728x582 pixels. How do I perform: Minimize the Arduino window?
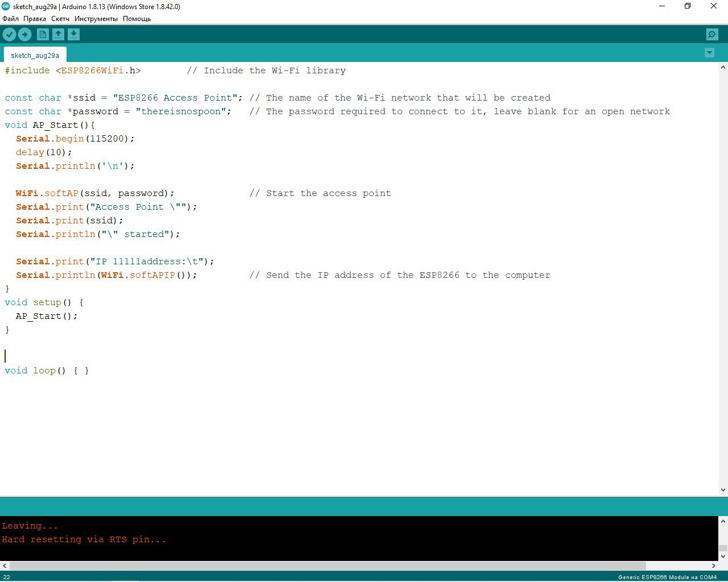coord(662,6)
